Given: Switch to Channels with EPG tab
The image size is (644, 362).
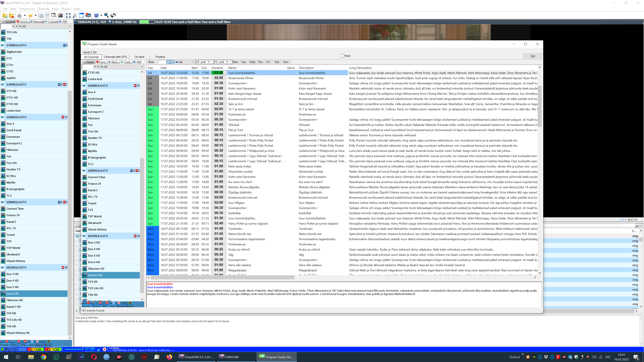Looking at the screenshot, I should [116, 57].
